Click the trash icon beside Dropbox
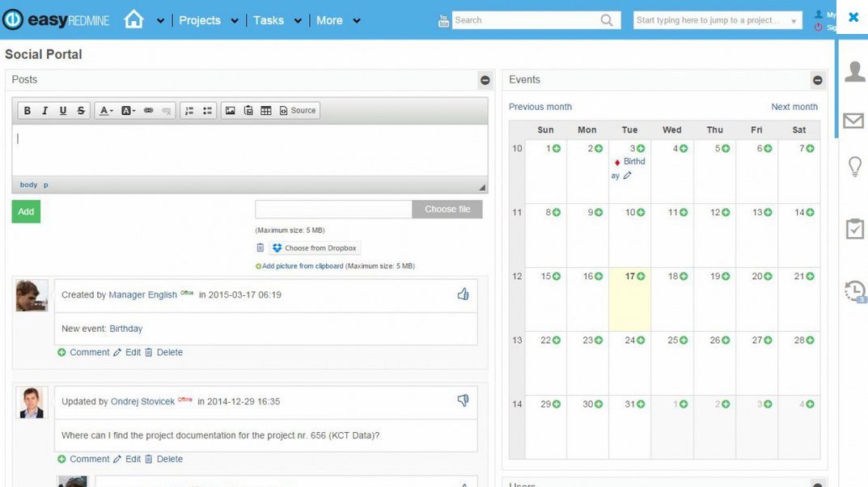This screenshot has width=868, height=487. click(x=260, y=248)
